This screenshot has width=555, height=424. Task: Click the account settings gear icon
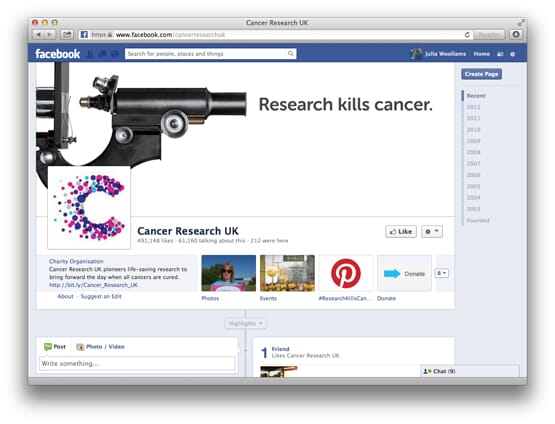[x=513, y=54]
